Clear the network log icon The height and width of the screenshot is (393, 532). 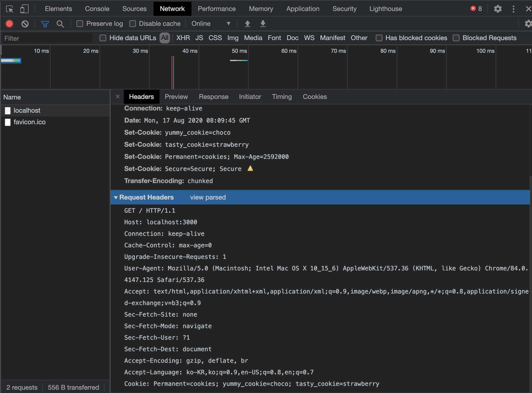tap(25, 24)
